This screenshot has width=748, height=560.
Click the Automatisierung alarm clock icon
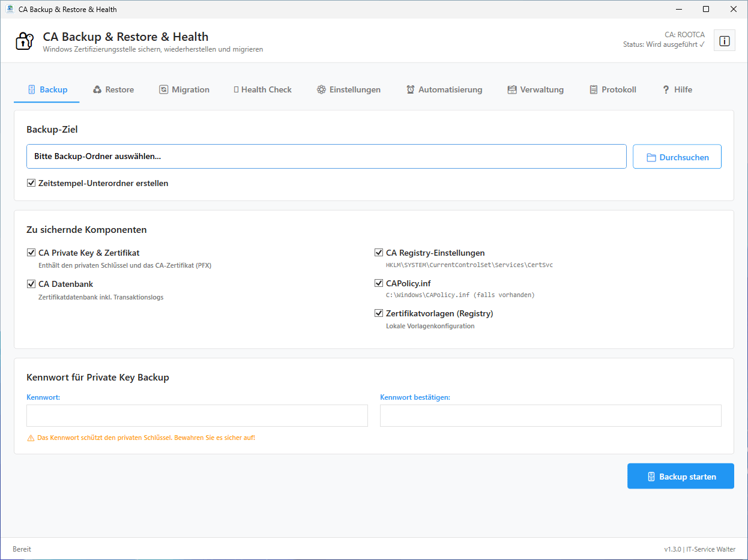coord(411,89)
